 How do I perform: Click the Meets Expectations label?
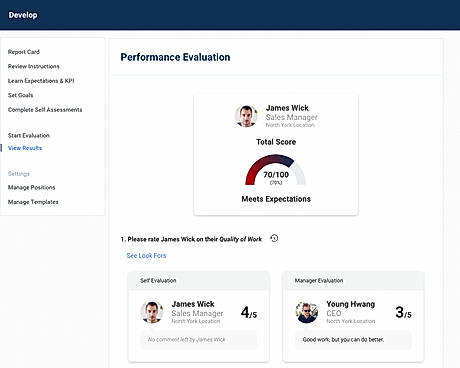[x=276, y=199]
